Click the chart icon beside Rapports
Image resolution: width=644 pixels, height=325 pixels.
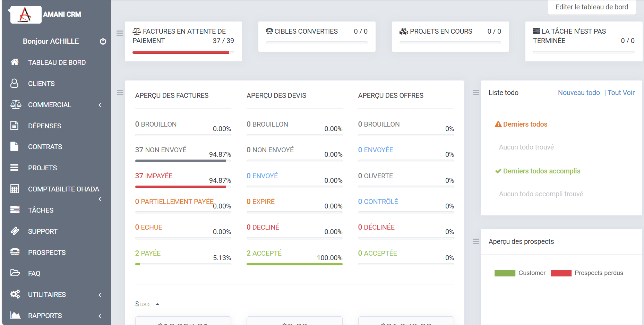pos(15,315)
